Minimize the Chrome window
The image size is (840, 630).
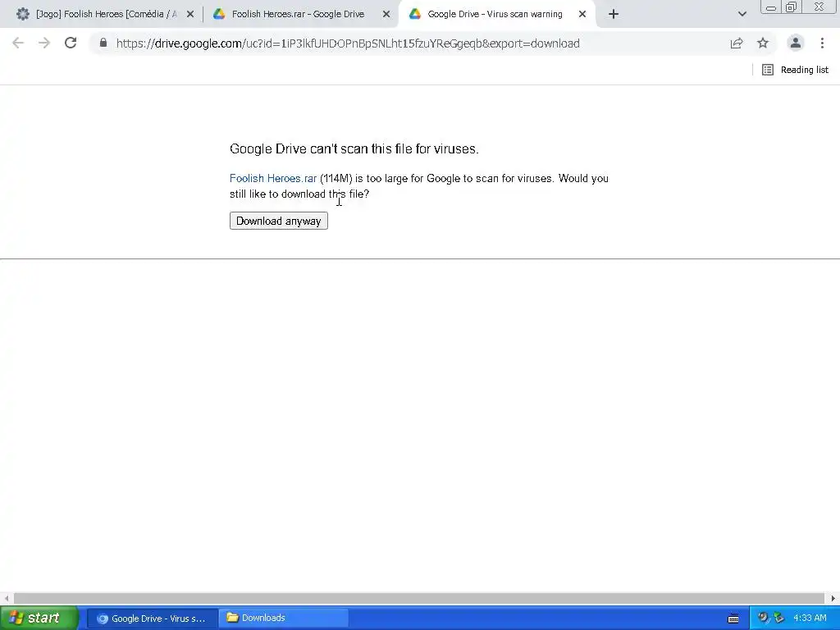click(771, 7)
